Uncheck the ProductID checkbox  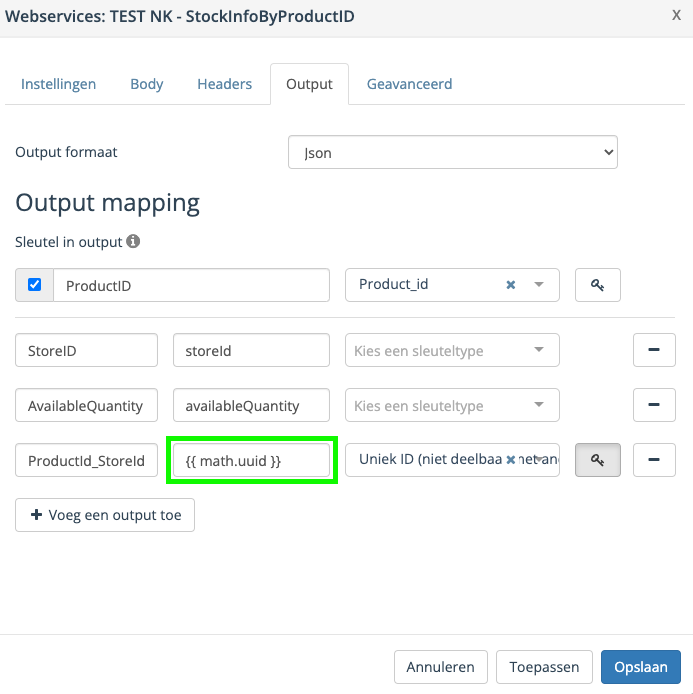click(x=35, y=285)
